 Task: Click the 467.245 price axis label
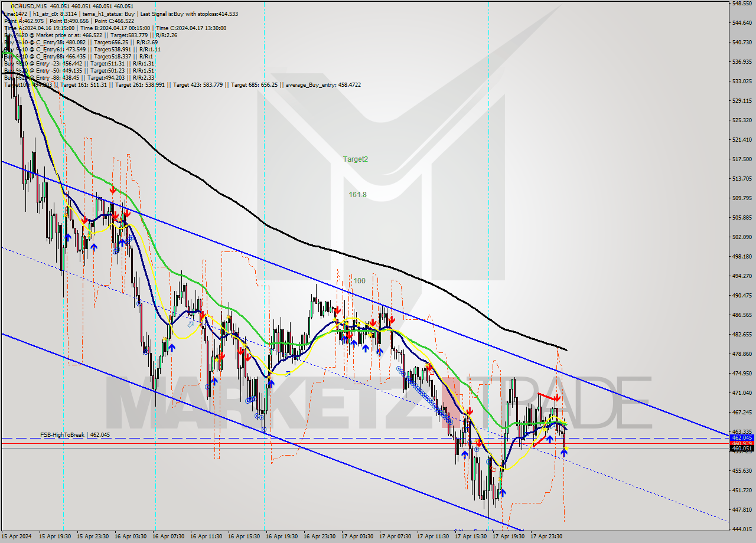point(742,413)
